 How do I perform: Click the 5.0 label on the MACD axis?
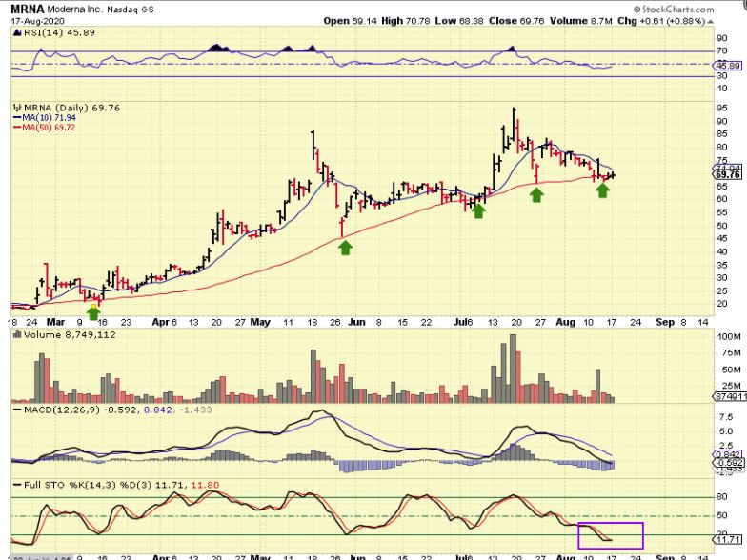(x=726, y=431)
